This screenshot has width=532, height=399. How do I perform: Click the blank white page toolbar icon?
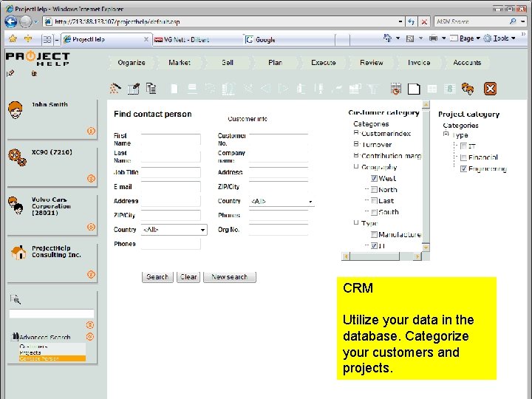[x=414, y=89]
